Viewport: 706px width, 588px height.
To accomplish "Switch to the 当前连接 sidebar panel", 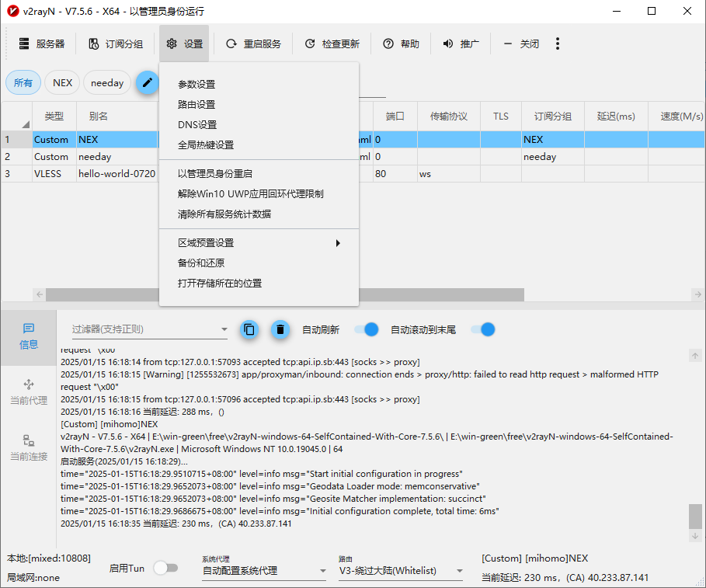I will pos(29,448).
